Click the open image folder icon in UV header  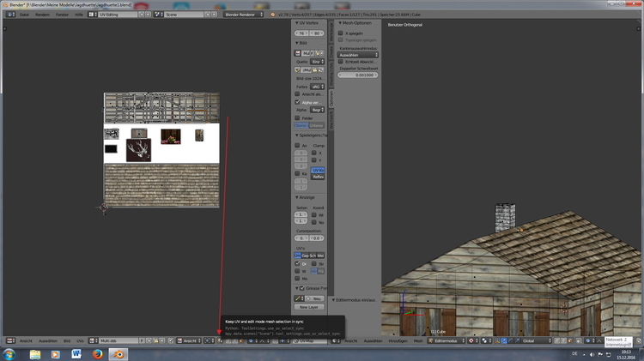coord(155,341)
